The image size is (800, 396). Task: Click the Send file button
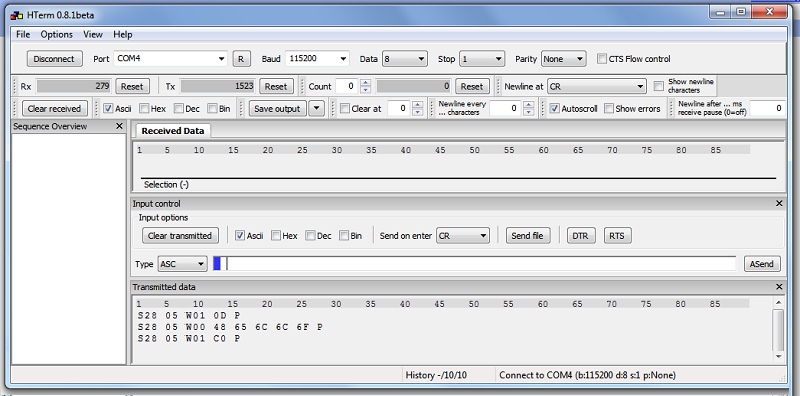[x=528, y=236]
